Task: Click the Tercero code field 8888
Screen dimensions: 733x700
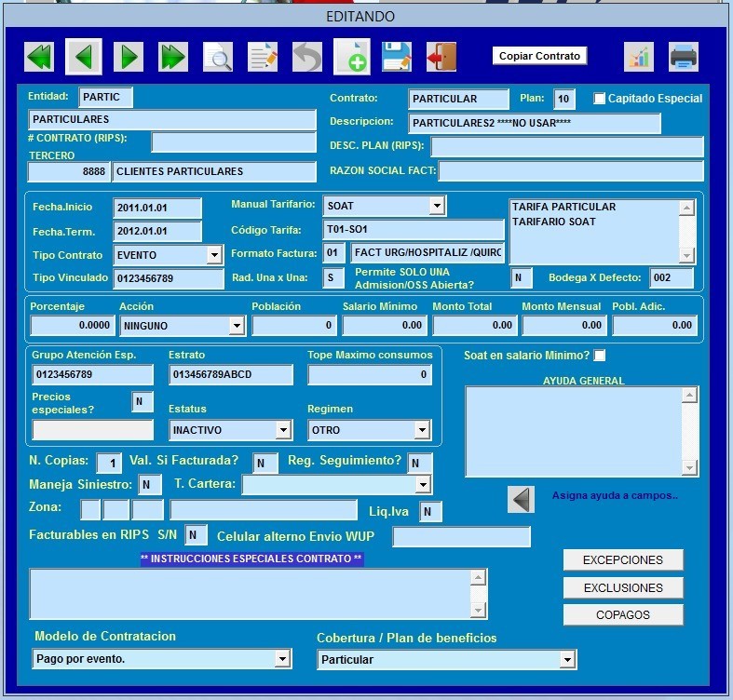Action: (69, 172)
